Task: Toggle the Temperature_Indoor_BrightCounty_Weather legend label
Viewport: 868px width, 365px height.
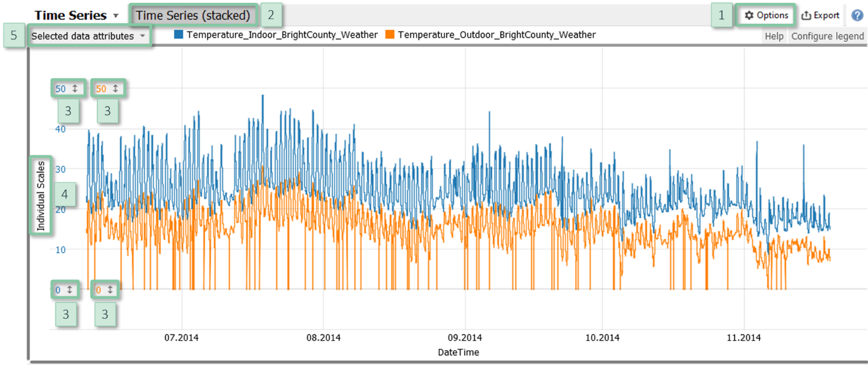Action: pyautogui.click(x=282, y=35)
